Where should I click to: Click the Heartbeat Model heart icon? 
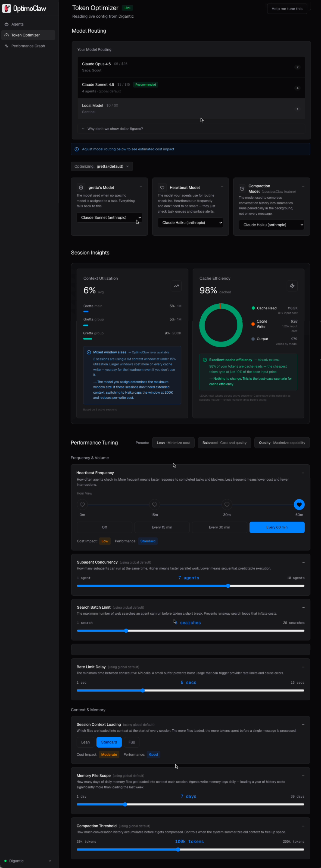coord(162,188)
